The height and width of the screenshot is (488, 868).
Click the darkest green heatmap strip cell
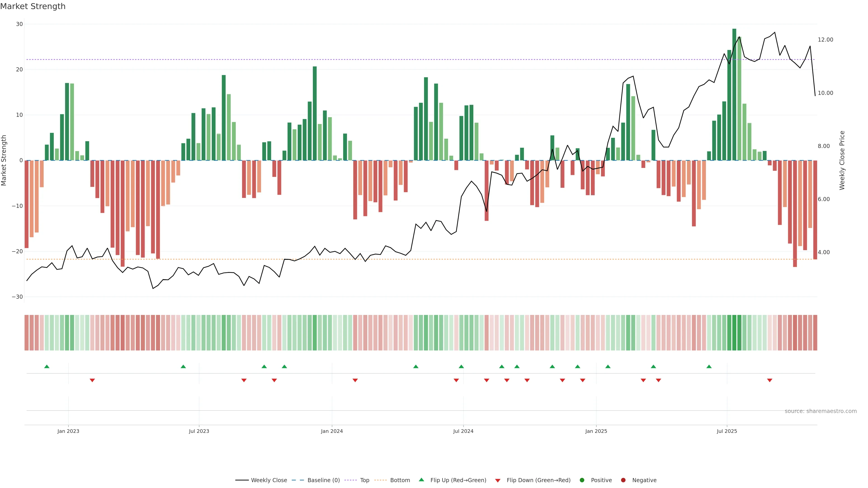734,332
